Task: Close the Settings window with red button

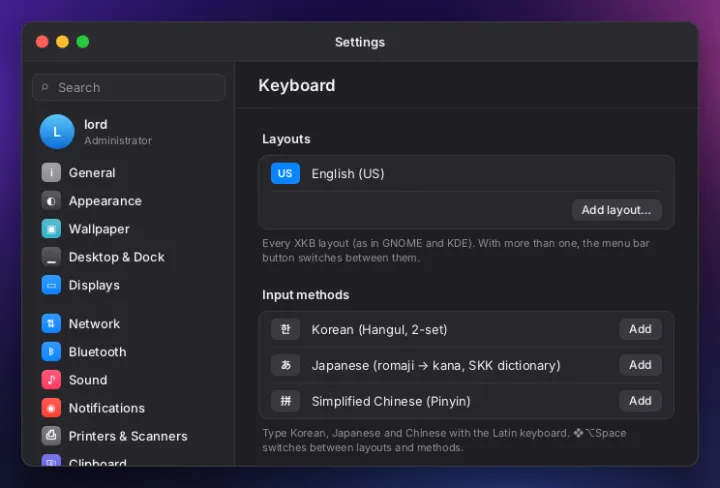Action: pyautogui.click(x=42, y=42)
